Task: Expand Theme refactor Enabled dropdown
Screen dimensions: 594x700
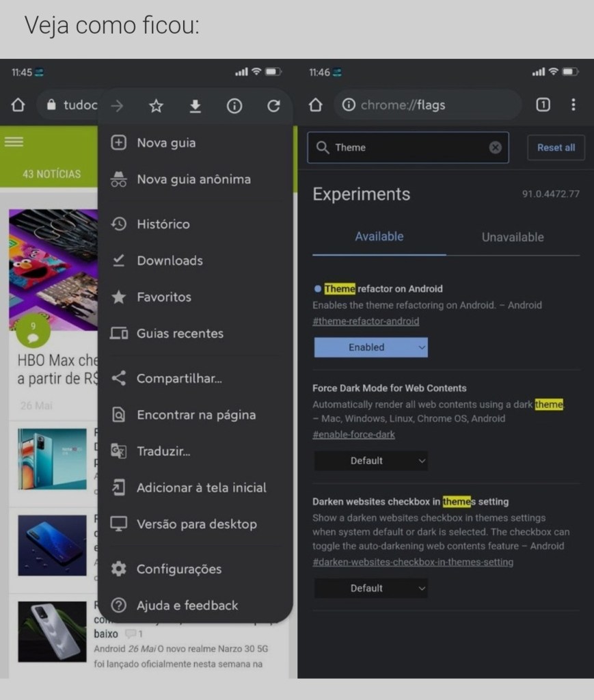Action: (x=370, y=347)
